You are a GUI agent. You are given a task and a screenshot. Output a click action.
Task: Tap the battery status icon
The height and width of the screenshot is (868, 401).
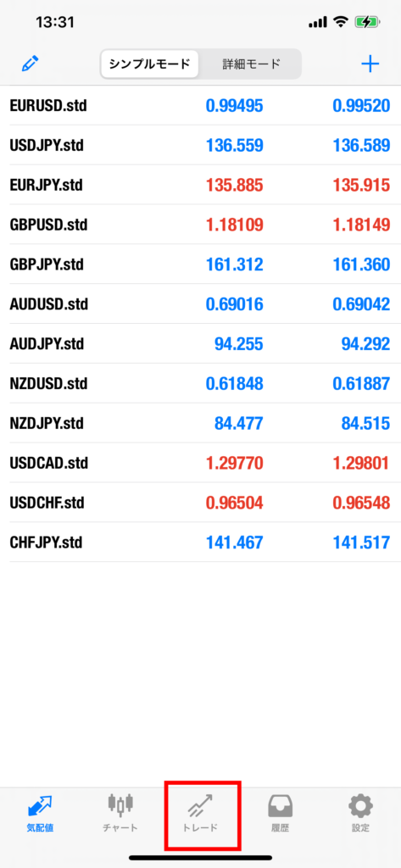coord(368,23)
